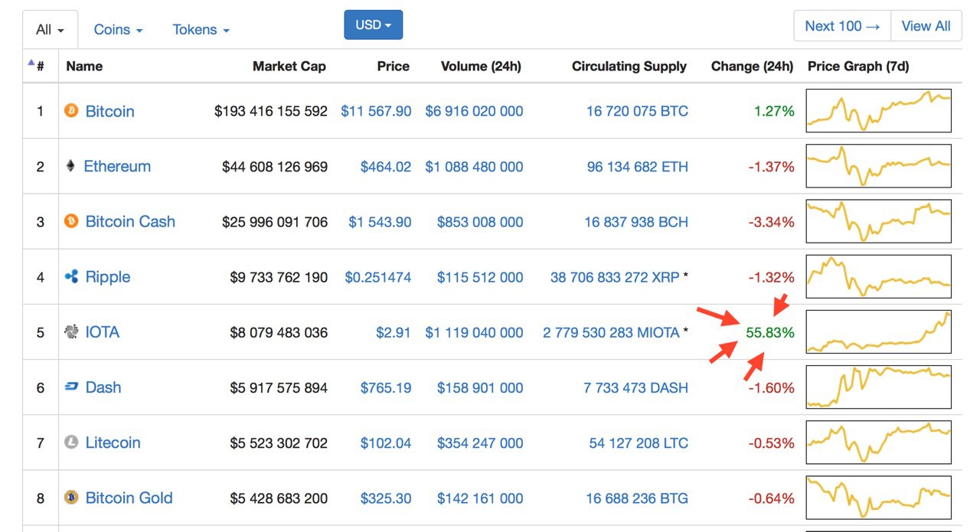Screen dimensions: 980x532
Task: Click the View All button
Action: pyautogui.click(x=926, y=26)
